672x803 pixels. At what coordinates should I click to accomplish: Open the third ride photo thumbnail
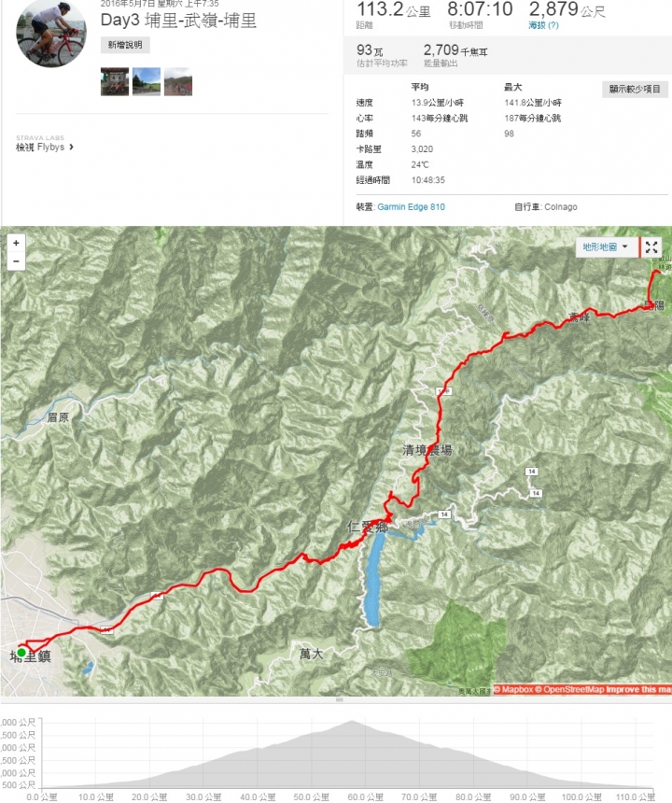pos(178,81)
